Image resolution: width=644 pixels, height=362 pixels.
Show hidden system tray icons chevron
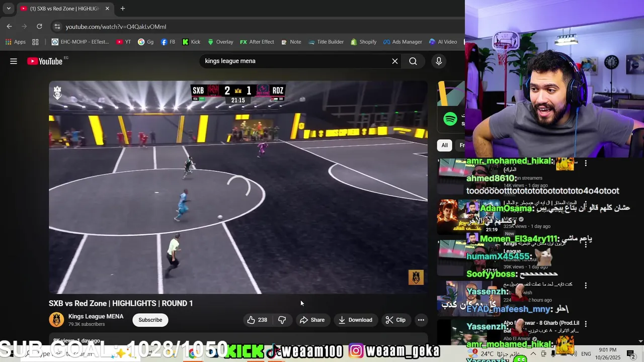pyautogui.click(x=533, y=354)
